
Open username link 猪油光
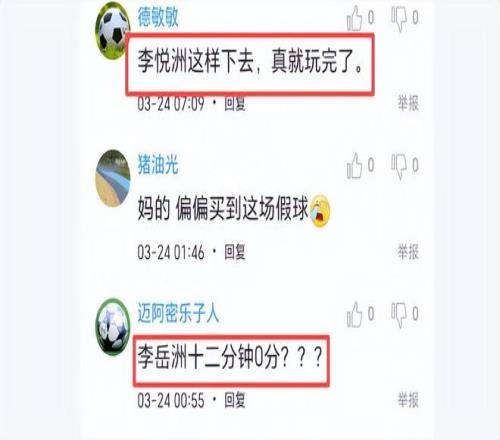coord(158,165)
